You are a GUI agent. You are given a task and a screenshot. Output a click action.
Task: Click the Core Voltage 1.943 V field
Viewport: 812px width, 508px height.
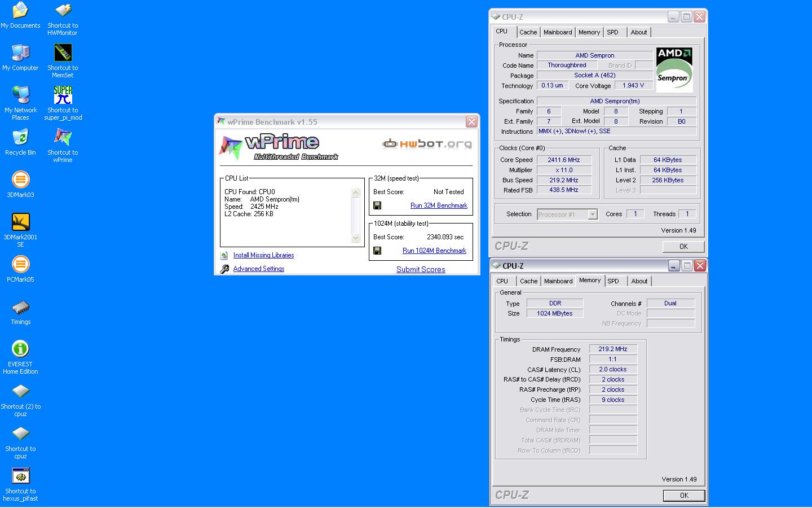coord(633,85)
